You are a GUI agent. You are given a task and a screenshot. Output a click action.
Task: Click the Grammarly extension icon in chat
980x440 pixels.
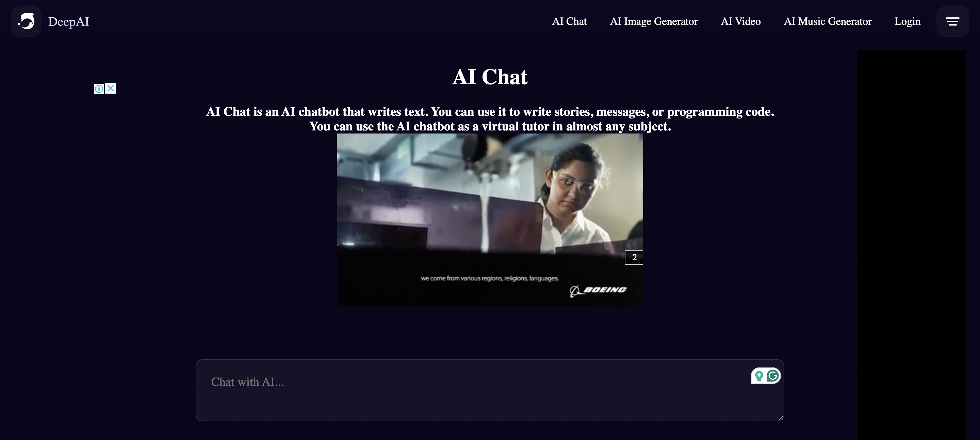(773, 375)
